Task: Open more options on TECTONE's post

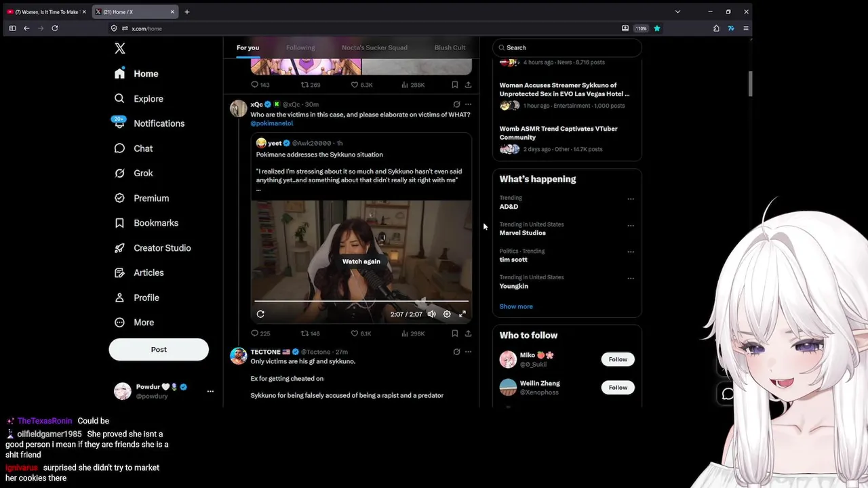Action: coord(468,352)
